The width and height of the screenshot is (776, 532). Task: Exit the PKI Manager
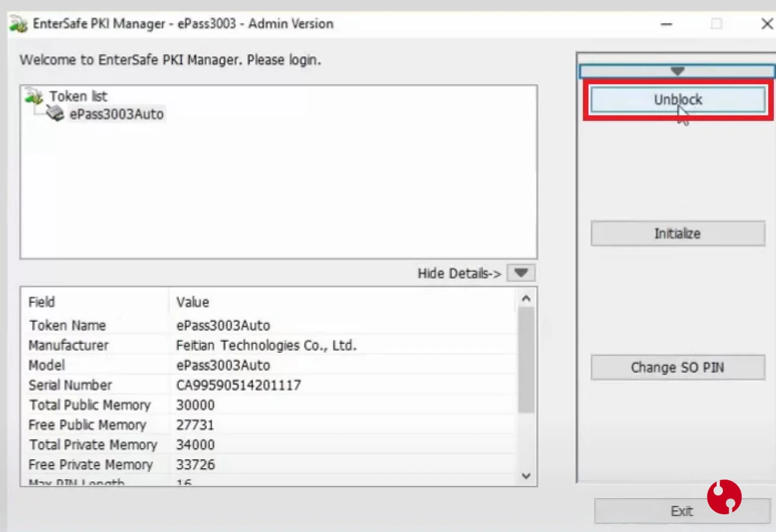tap(682, 511)
